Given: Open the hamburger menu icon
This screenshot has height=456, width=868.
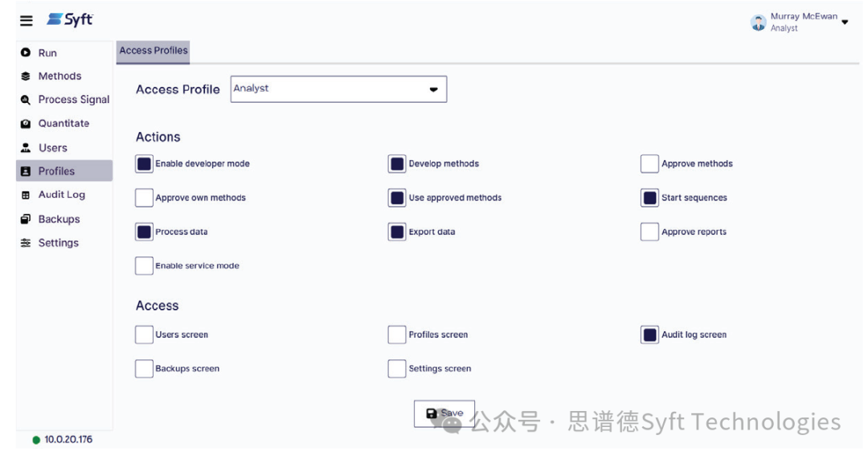Looking at the screenshot, I should coord(26,21).
